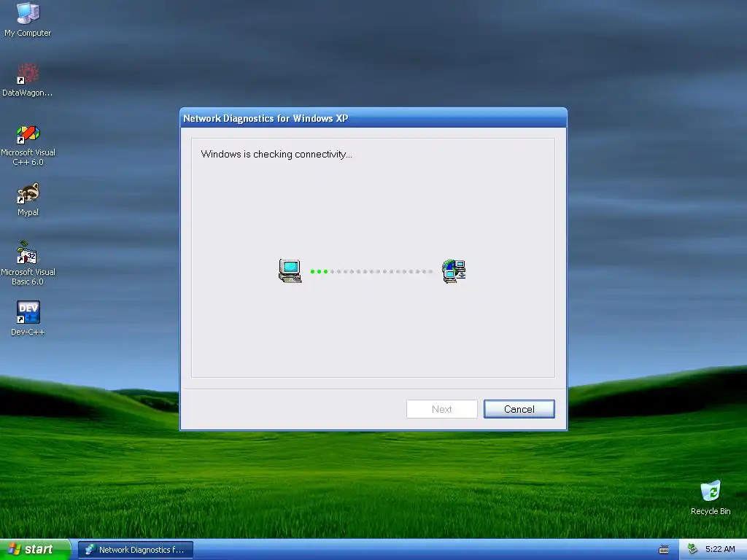Screen dimensions: 747x560
Task: Open the My Computer desktop icon
Action: [x=28, y=19]
